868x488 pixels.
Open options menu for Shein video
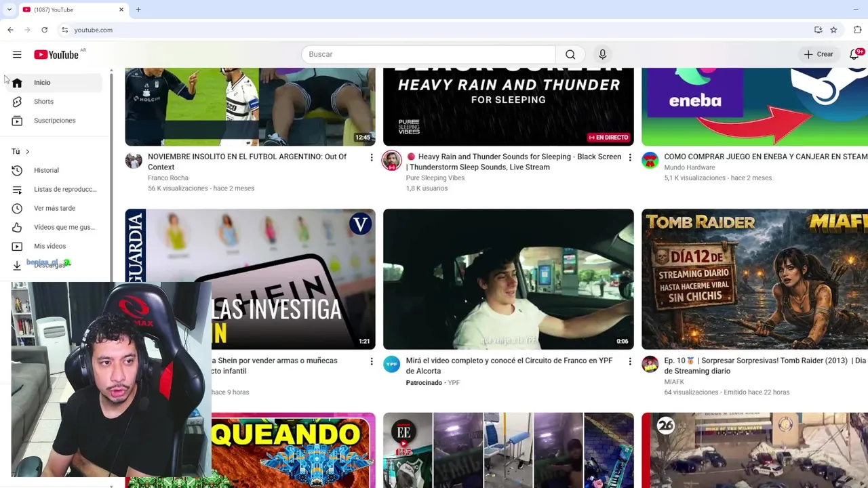371,361
